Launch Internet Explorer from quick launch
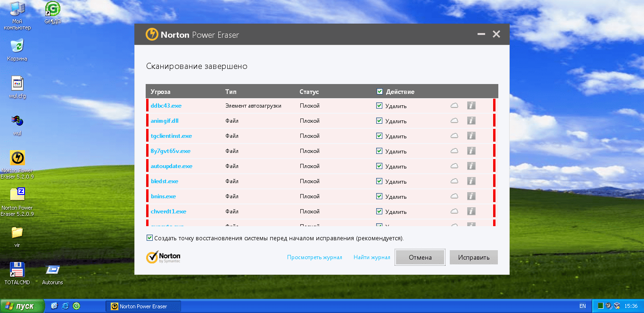This screenshot has width=644, height=313. coord(65,306)
